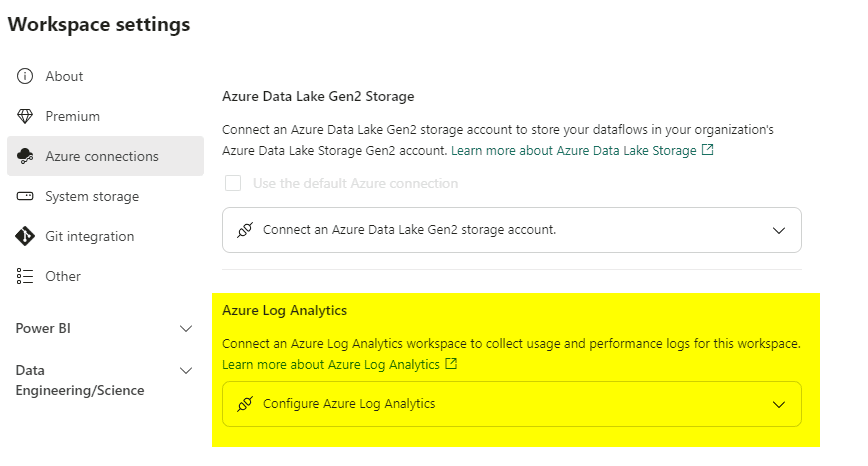Expand Data Engineering/Science section chevron
This screenshot has width=868, height=466.
(x=186, y=371)
